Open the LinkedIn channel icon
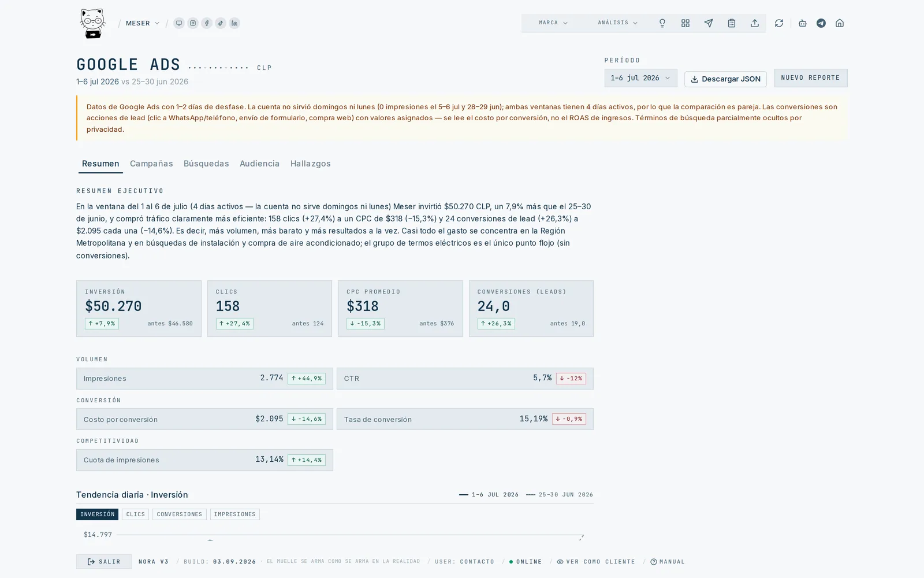This screenshot has height=578, width=924. pyautogui.click(x=234, y=23)
